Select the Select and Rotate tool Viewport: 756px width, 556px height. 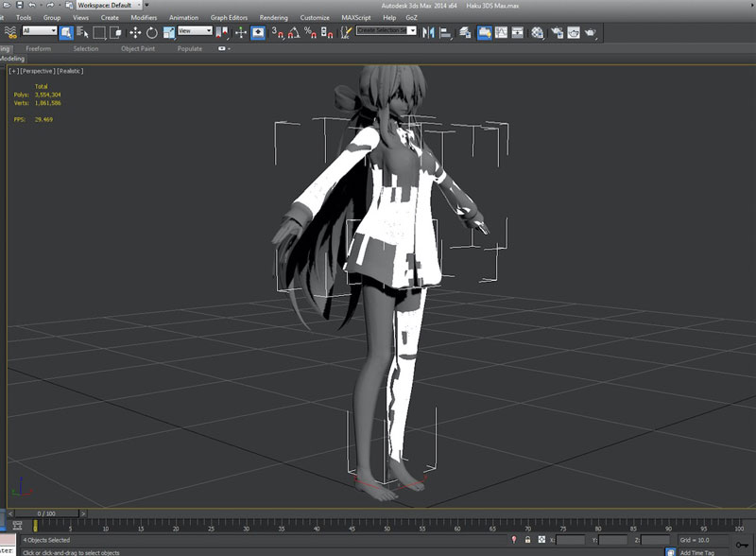point(152,32)
